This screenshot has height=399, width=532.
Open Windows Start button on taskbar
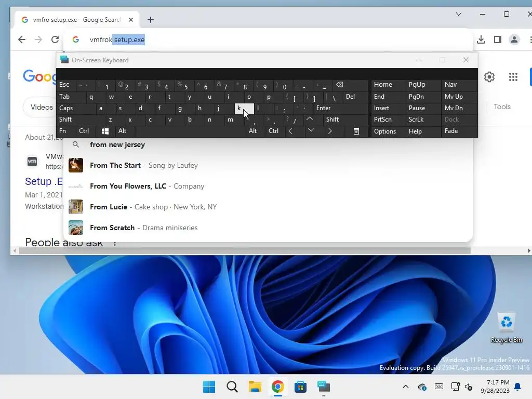pyautogui.click(x=209, y=387)
